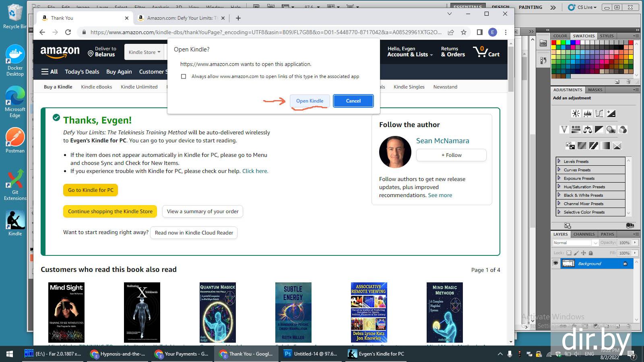Reload the Amazon Thank You page

tap(68, 32)
